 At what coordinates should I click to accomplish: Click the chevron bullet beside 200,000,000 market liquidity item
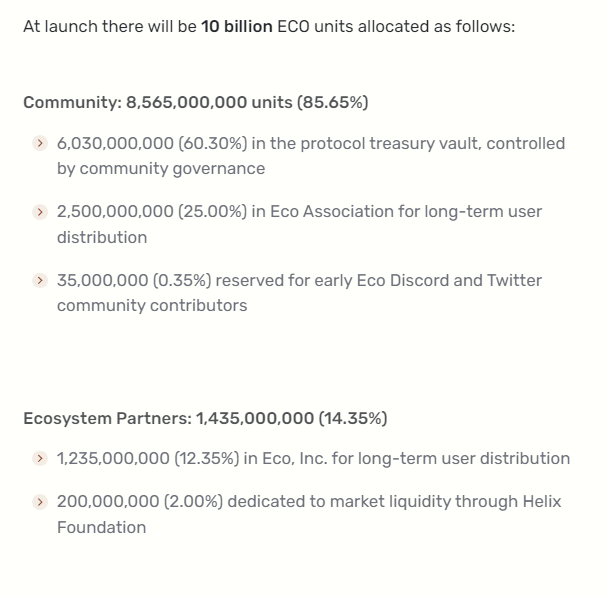40,501
